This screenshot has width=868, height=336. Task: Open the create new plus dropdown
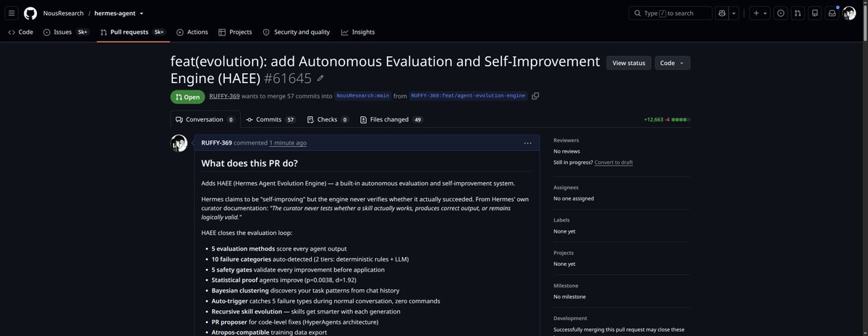[759, 13]
